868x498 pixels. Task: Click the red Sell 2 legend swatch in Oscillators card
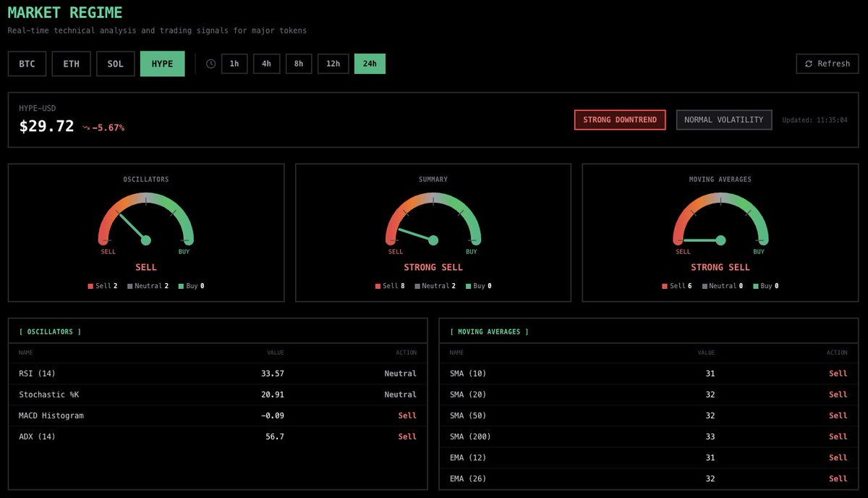tap(90, 287)
